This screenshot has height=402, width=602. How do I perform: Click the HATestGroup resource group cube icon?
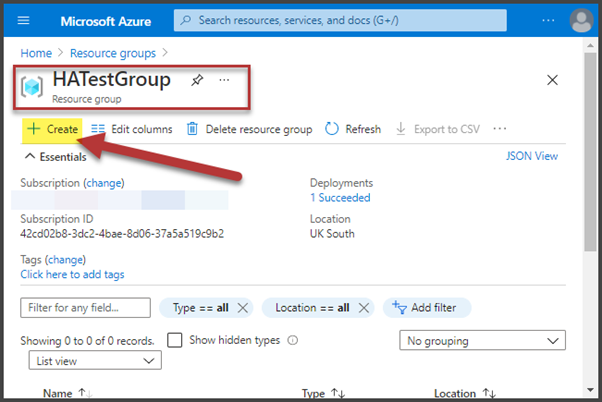pyautogui.click(x=32, y=87)
